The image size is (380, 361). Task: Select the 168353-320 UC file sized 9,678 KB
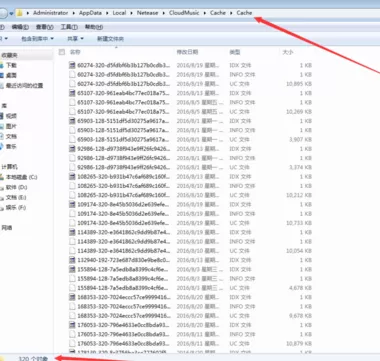tap(190, 316)
